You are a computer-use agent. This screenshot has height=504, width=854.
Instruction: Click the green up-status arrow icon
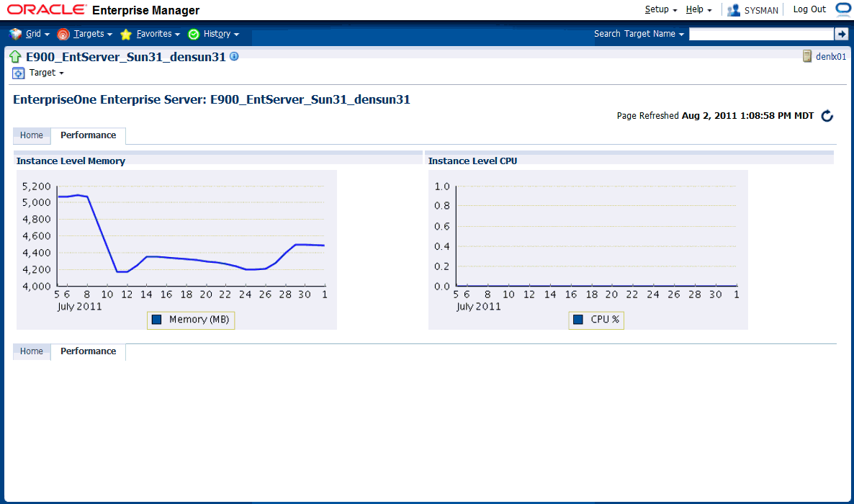[15, 57]
